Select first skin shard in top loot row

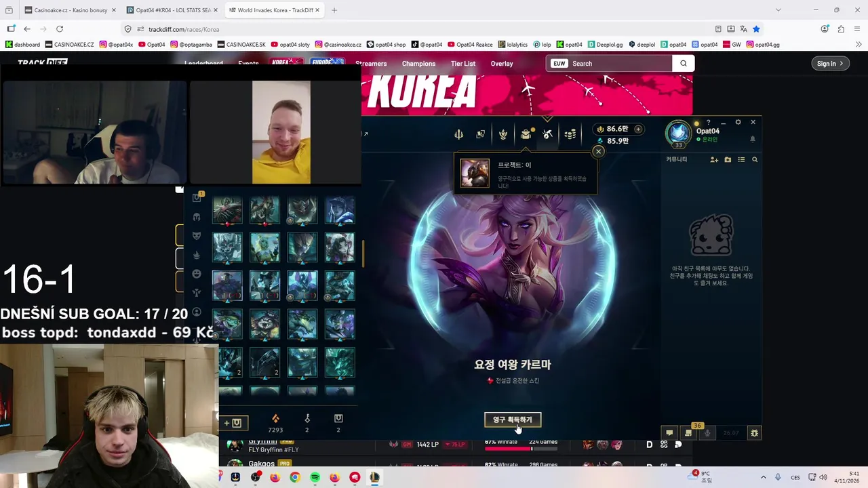tap(227, 211)
